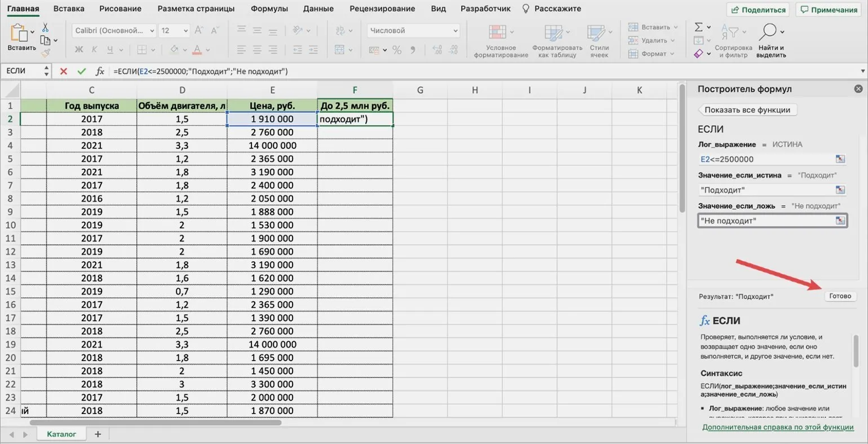868x444 pixels.
Task: Expand the formula bar with arrow
Action: [862, 71]
